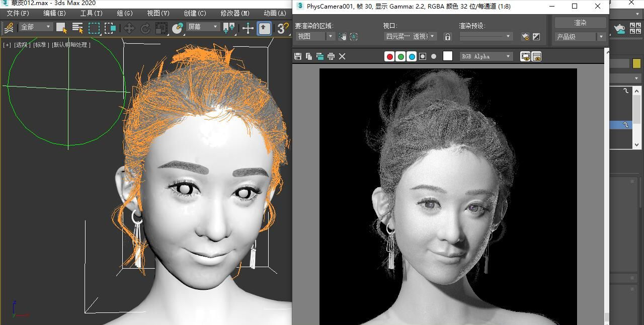Select the Link tool in main toolbar
Image resolution: width=644 pixels, height=325 pixels.
[9, 28]
